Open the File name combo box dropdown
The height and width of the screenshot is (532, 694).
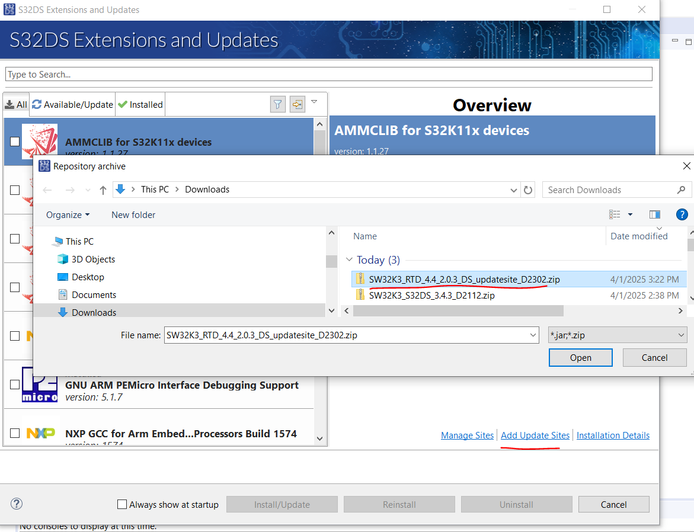pyautogui.click(x=533, y=335)
